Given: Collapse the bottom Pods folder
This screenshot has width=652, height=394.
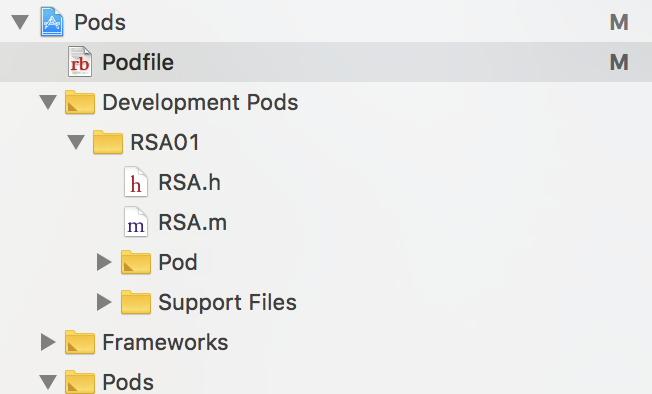Looking at the screenshot, I should 48,382.
